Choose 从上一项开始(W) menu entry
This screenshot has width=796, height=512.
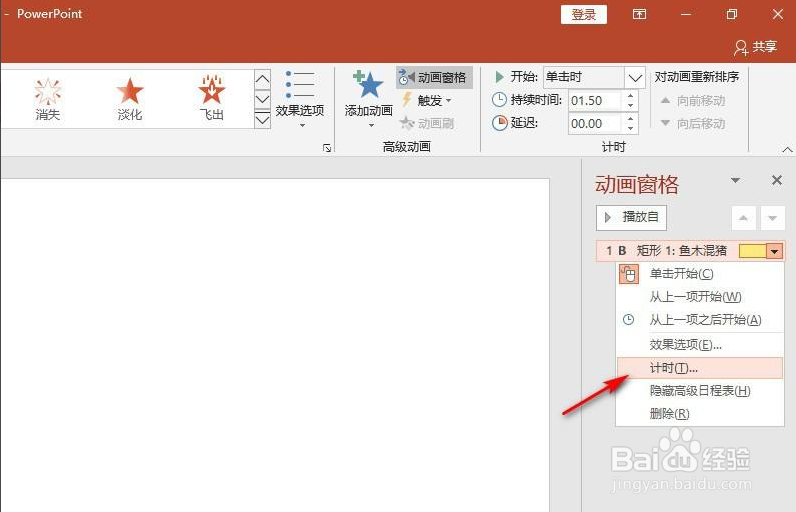coord(700,297)
